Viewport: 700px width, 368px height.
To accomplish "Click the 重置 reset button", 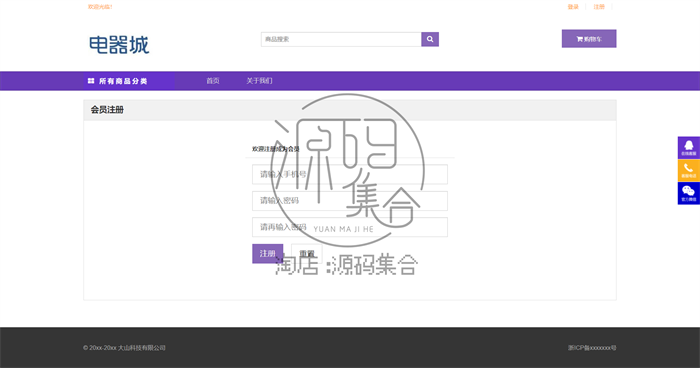I will 307,253.
